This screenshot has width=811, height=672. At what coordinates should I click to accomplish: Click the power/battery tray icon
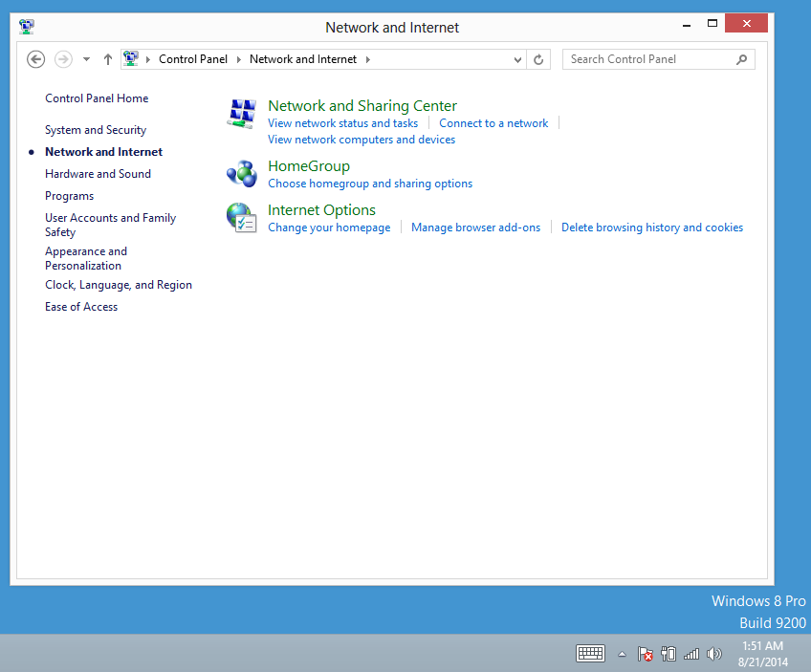[669, 654]
